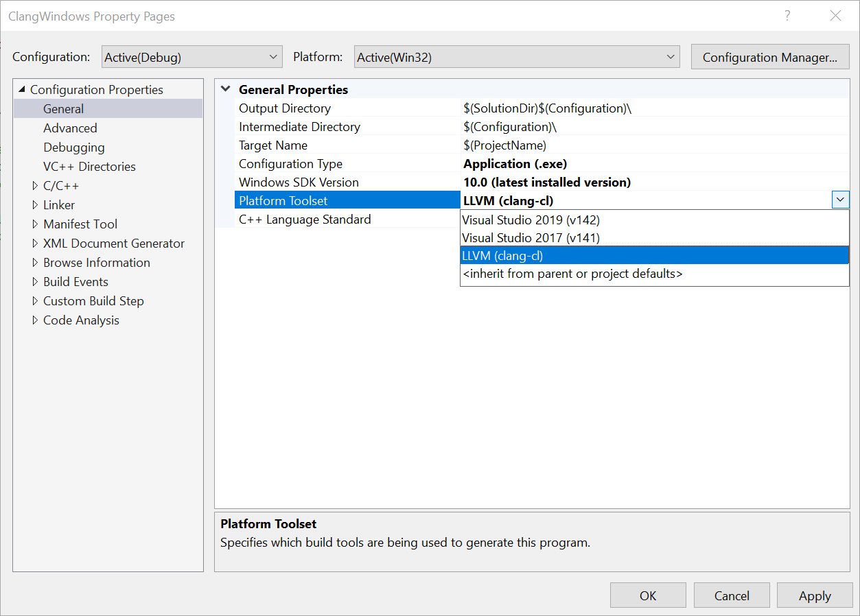Collapse the General Properties group
The image size is (860, 616).
point(225,89)
